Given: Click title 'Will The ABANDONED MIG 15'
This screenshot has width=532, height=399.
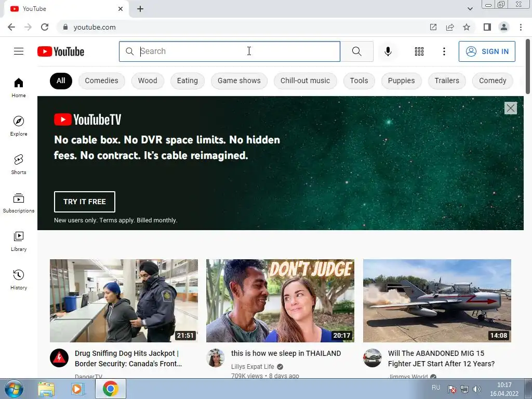Looking at the screenshot, I should (x=441, y=358).
